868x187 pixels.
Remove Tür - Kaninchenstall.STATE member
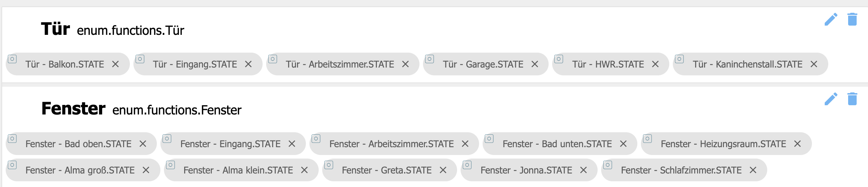[x=814, y=64]
